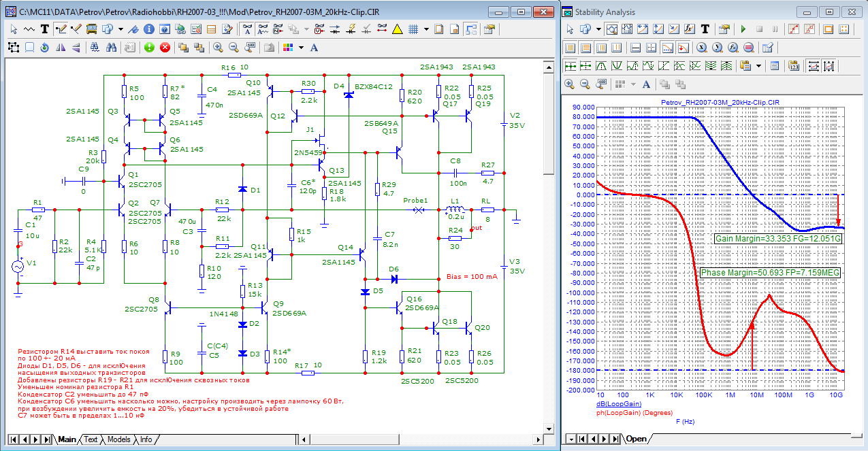868x451 pixels.
Task: Click the schematic color palette icon
Action: click(288, 48)
